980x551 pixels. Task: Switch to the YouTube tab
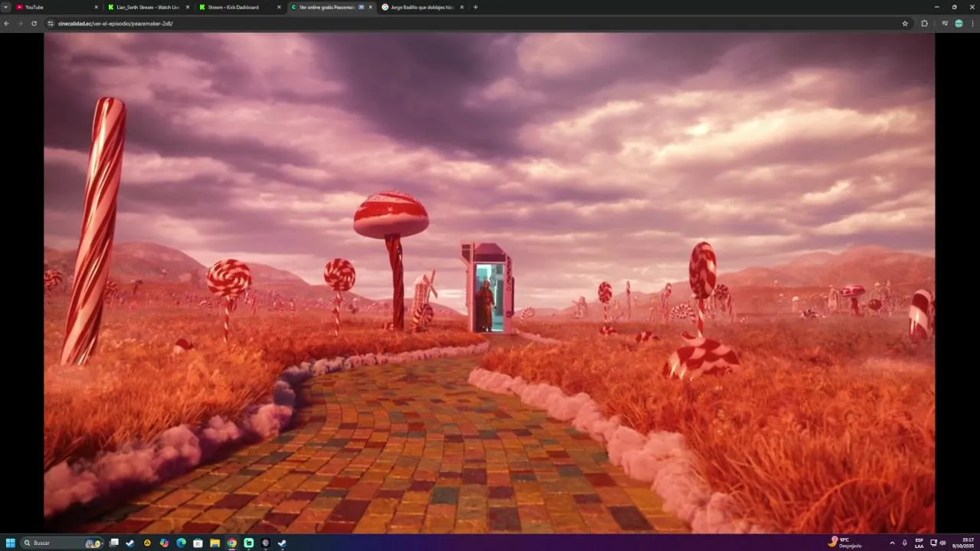(x=57, y=7)
